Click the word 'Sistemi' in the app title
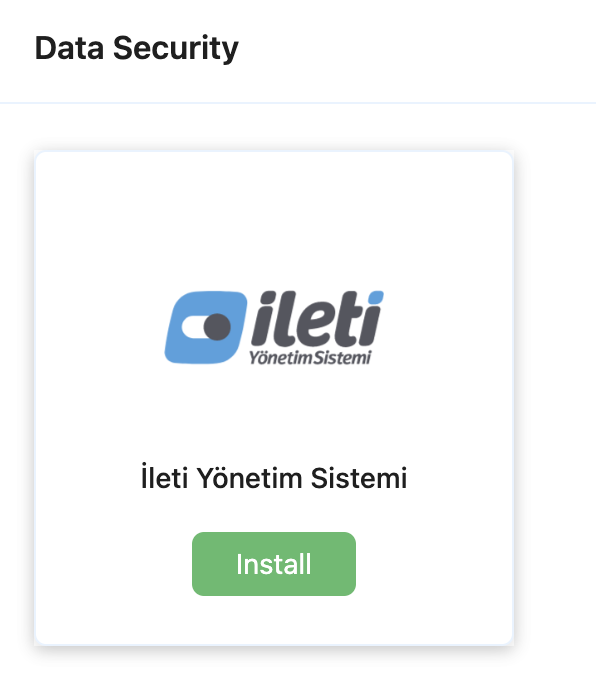Screen dimensions: 596x690 pyautogui.click(x=359, y=478)
